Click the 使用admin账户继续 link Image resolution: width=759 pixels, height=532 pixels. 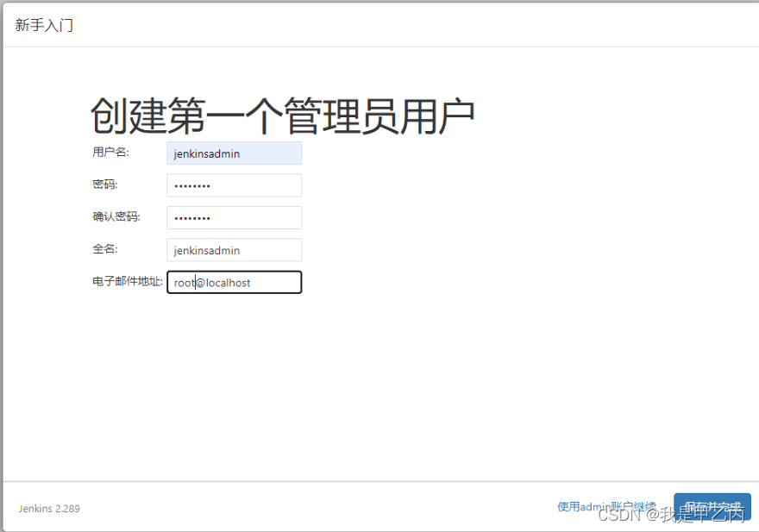[x=607, y=507]
